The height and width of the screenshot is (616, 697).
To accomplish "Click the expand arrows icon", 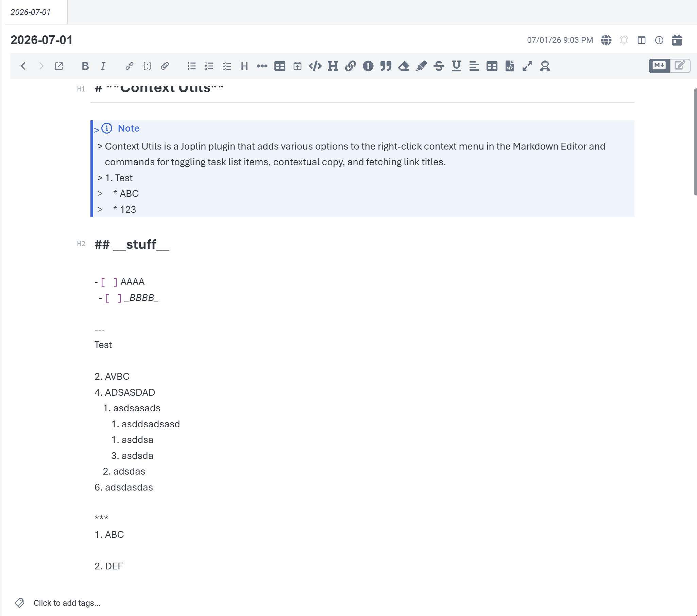I will [x=528, y=66].
